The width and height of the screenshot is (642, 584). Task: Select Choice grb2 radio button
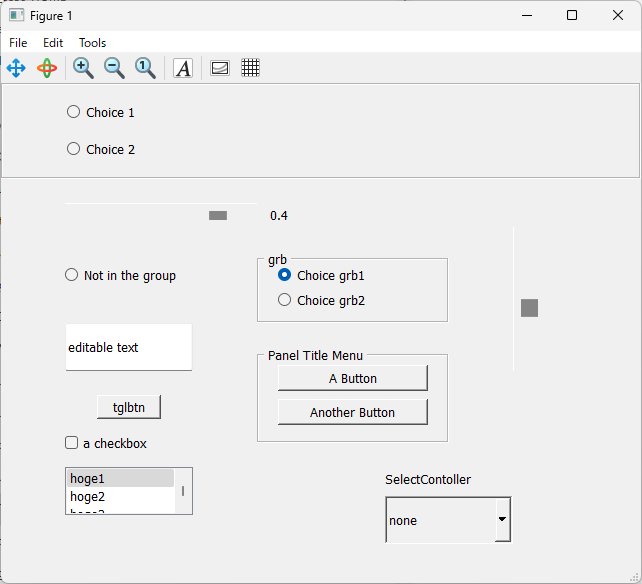point(284,300)
